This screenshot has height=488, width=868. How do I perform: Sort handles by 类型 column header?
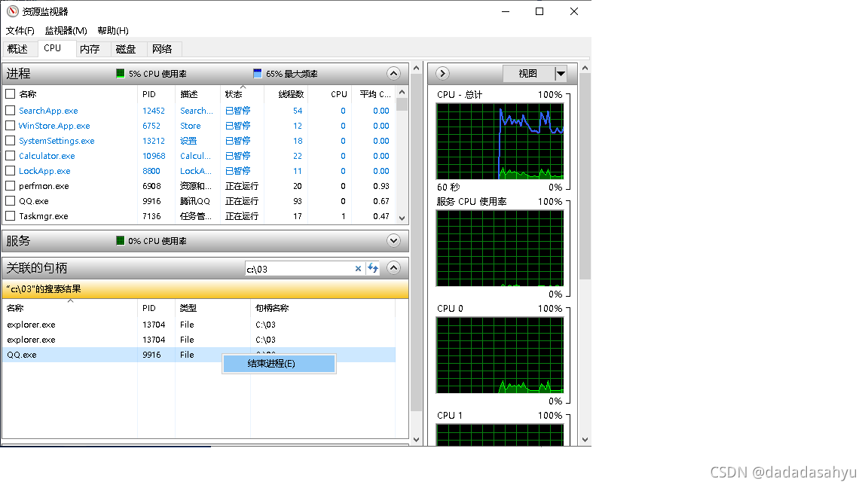click(x=212, y=308)
